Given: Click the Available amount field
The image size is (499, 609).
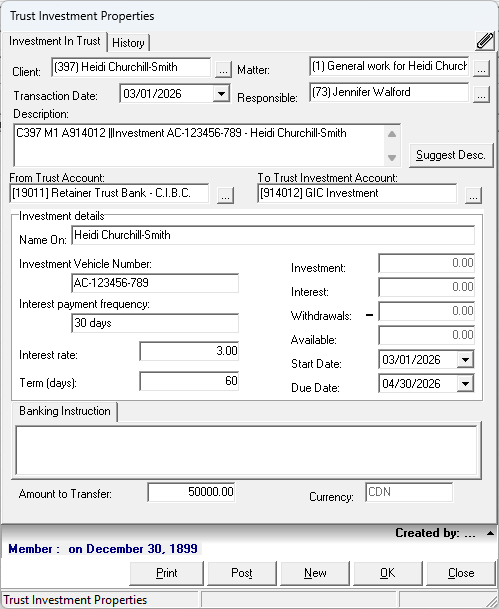Looking at the screenshot, I should click(x=426, y=336).
